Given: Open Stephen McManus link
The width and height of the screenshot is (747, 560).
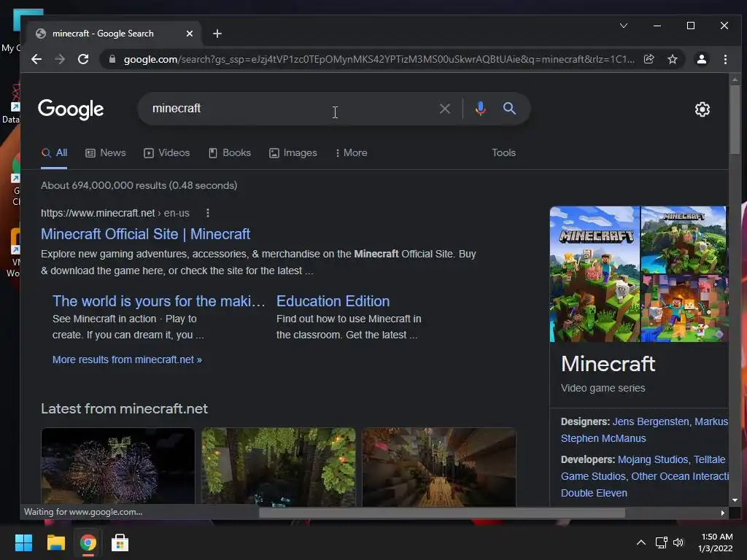Looking at the screenshot, I should coord(603,438).
